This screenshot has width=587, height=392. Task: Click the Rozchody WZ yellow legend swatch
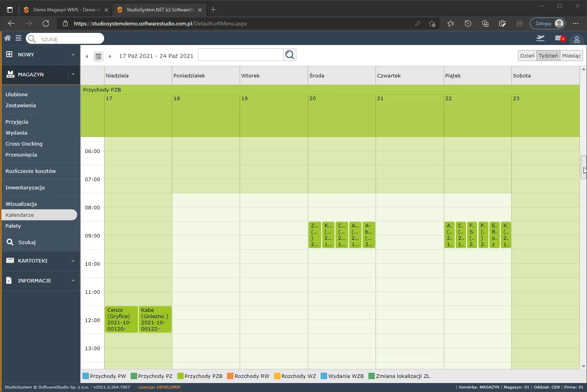(x=277, y=376)
